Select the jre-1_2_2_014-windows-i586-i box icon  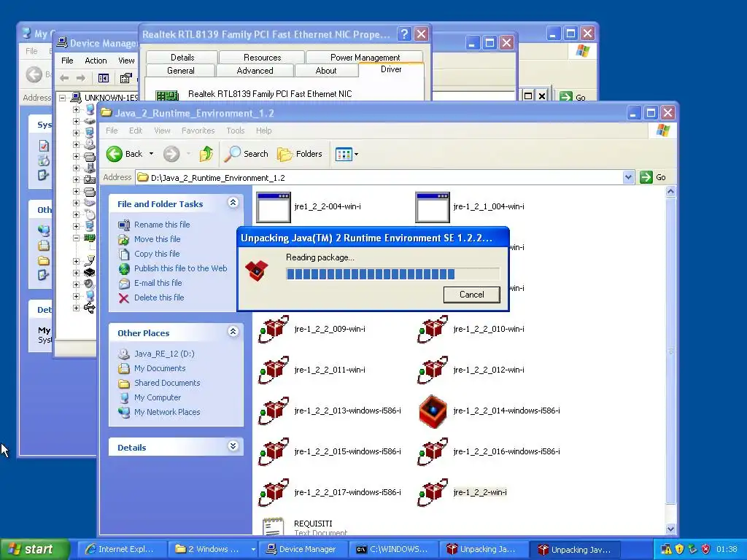(433, 411)
